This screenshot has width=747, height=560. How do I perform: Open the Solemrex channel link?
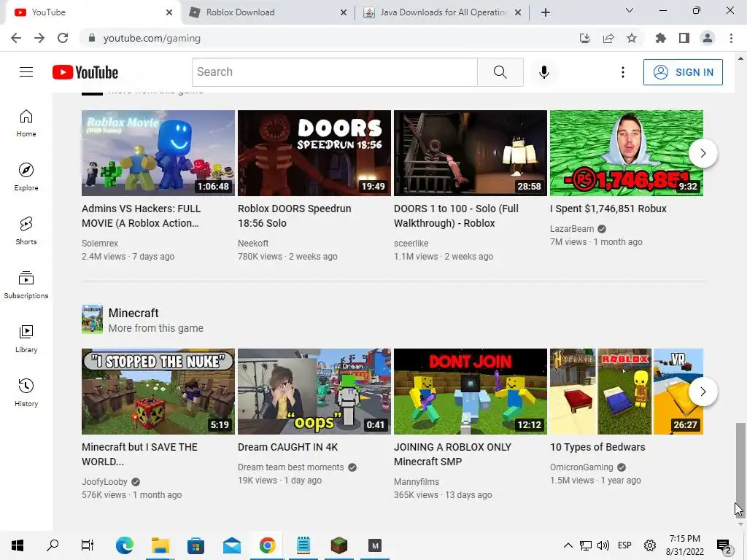[99, 243]
